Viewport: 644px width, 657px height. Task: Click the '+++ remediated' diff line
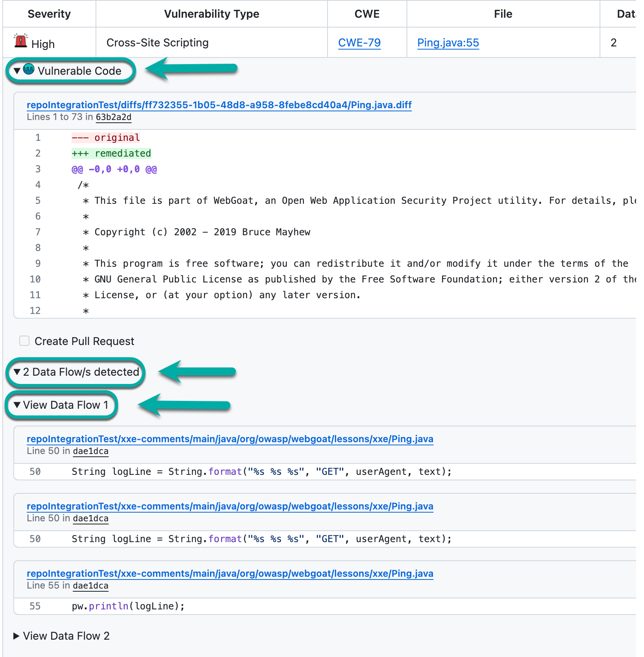(x=111, y=153)
